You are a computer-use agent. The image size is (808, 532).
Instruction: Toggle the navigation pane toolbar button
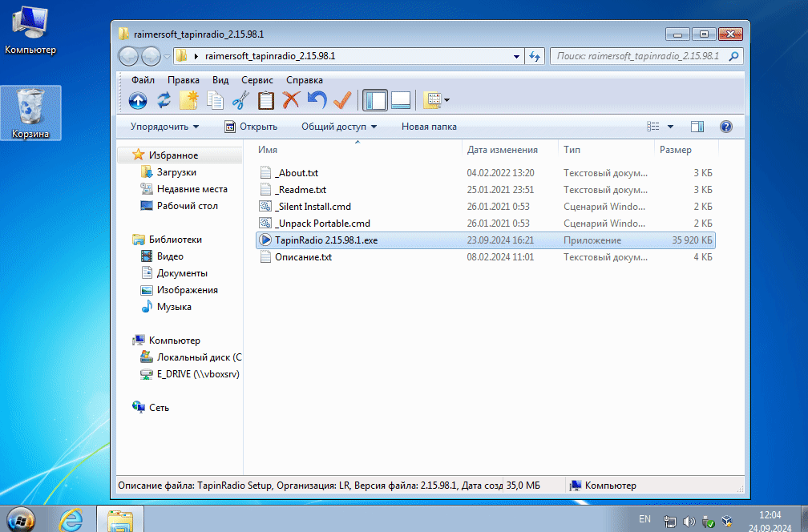point(374,100)
